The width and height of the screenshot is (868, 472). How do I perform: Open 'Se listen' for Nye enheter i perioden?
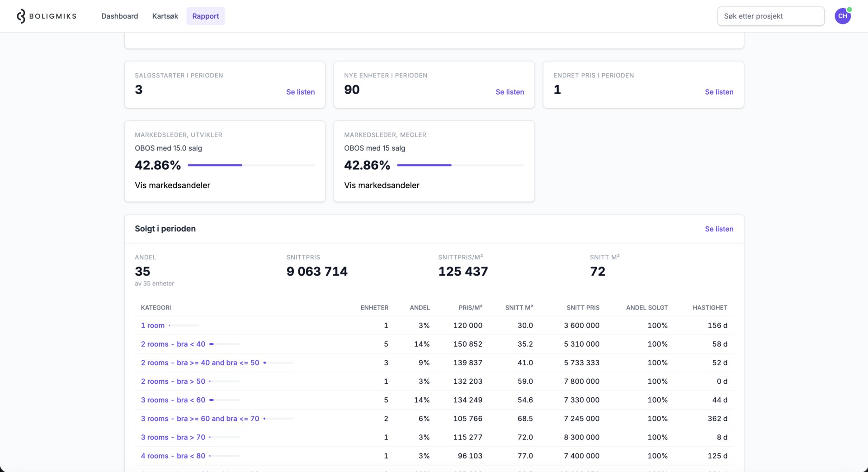tap(509, 92)
